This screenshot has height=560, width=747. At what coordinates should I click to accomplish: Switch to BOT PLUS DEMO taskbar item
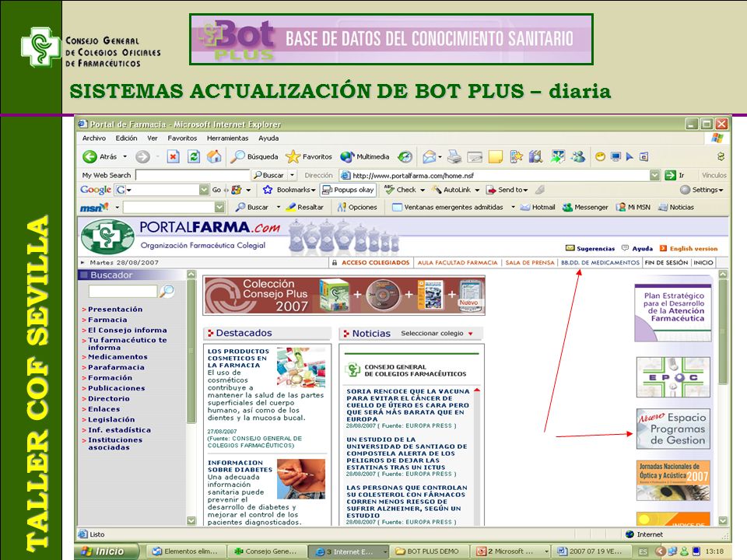pos(428,551)
